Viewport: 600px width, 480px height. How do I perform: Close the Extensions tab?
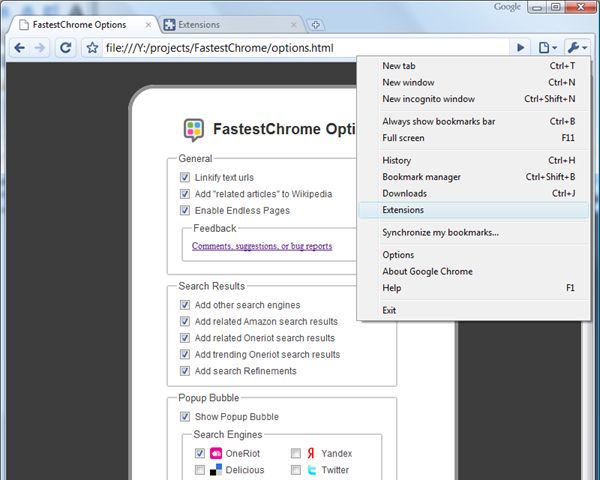(294, 25)
